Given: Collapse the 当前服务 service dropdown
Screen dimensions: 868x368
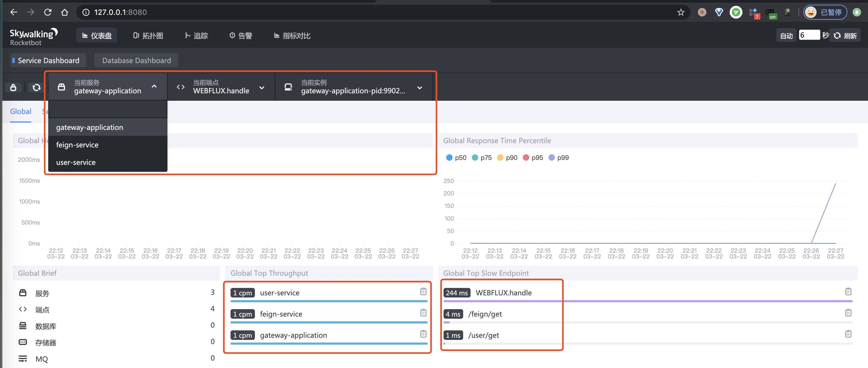Looking at the screenshot, I should (x=108, y=87).
